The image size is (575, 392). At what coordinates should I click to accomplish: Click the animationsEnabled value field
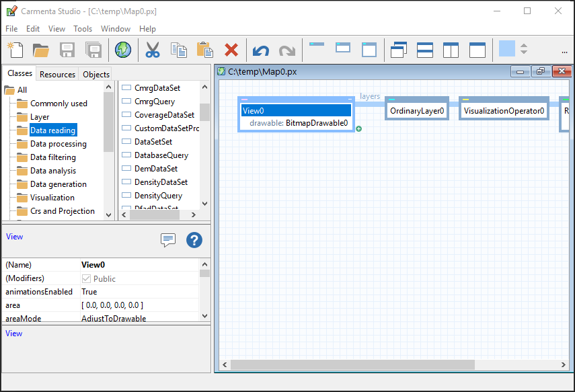click(139, 292)
